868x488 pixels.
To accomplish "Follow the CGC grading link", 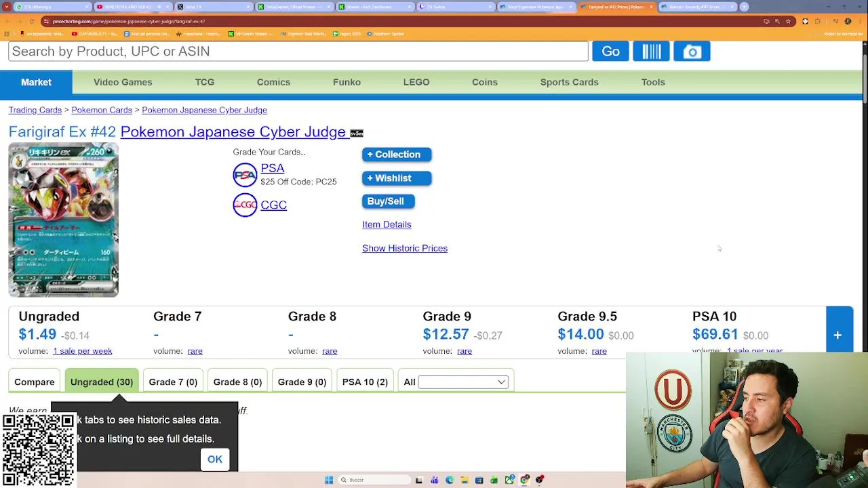I will click(x=273, y=205).
